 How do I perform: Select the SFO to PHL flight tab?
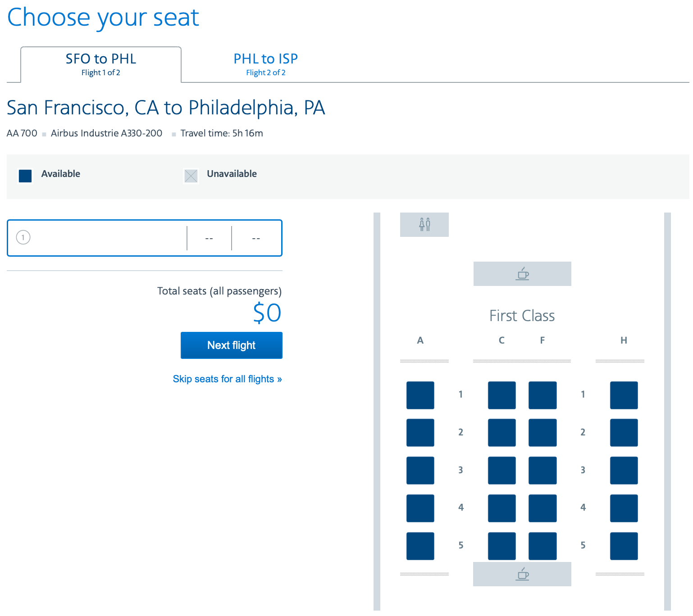click(100, 64)
